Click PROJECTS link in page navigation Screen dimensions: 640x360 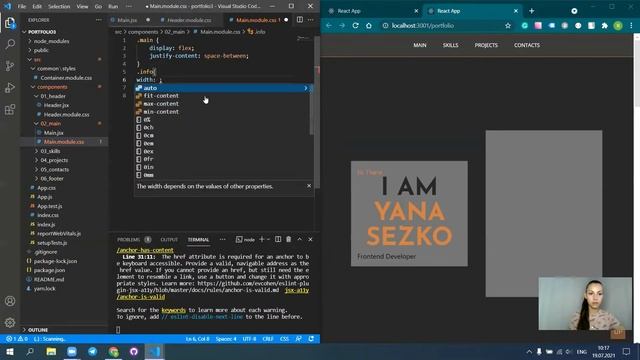486,45
